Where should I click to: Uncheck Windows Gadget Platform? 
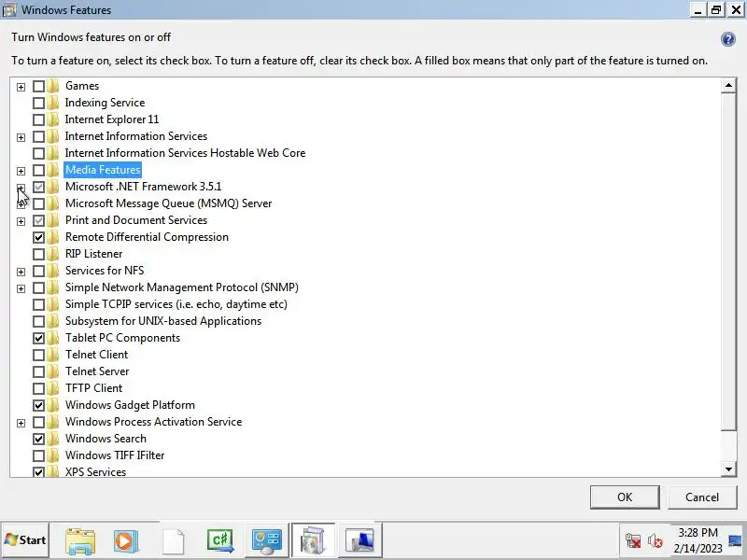pyautogui.click(x=38, y=405)
